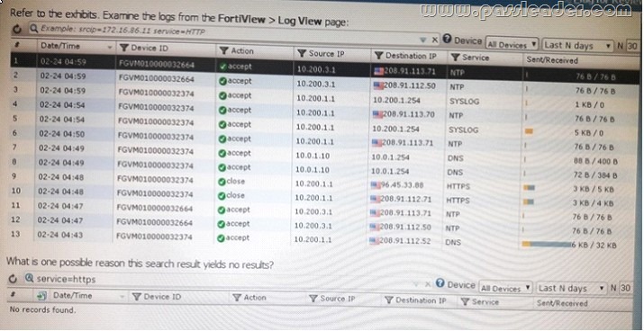Click SYSLOG service in row 4
Viewport: 644px width, 331px height.
click(x=464, y=102)
